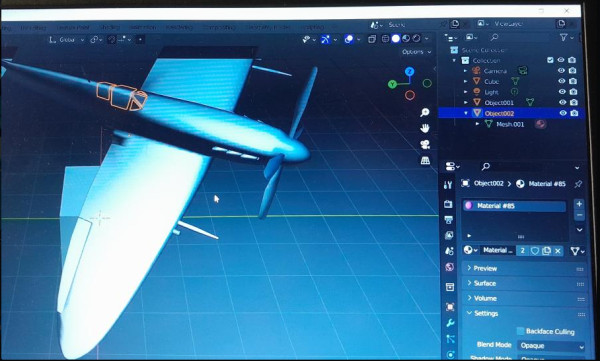600x361 pixels.
Task: Switch perspective/orthographic grid icon
Action: point(425,161)
